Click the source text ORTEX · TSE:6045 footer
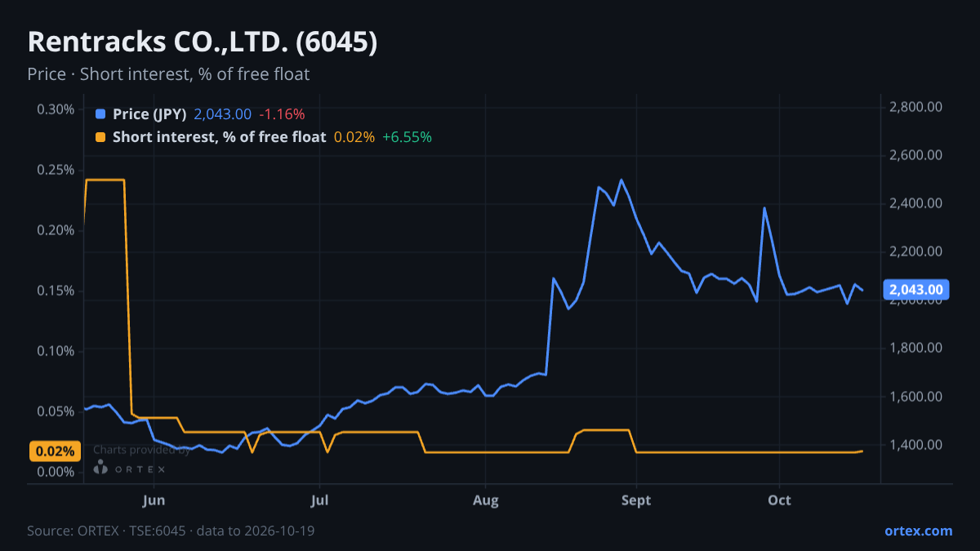 [x=171, y=531]
